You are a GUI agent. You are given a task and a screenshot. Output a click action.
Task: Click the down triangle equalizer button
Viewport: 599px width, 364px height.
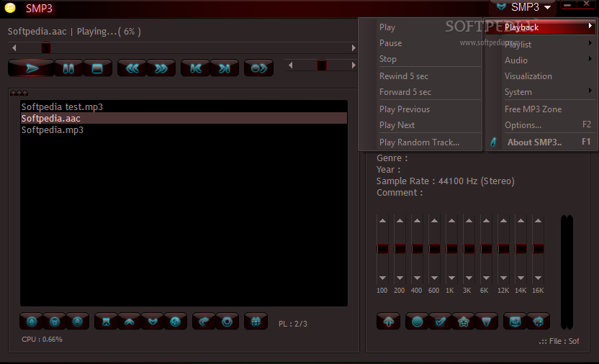486,322
